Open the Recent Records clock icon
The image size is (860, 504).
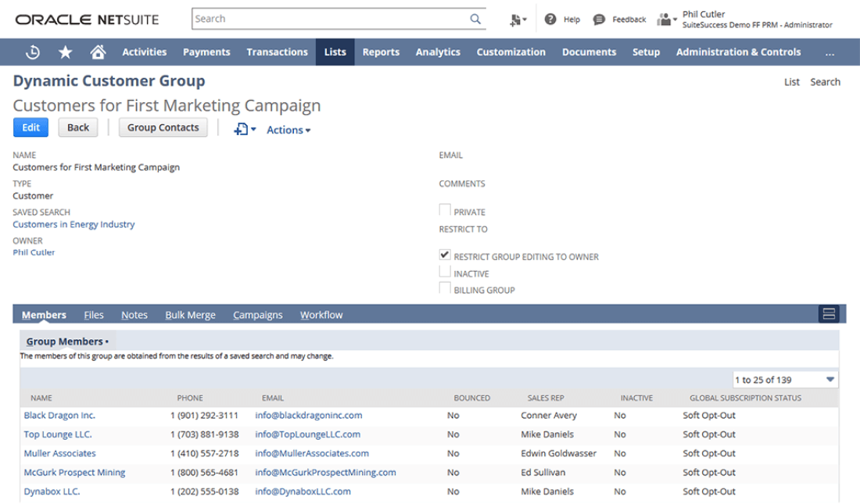point(33,52)
